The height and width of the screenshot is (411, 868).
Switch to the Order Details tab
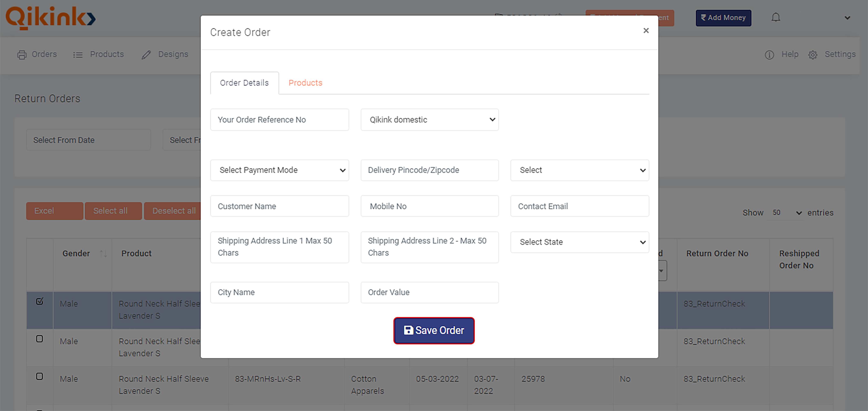coord(244,82)
